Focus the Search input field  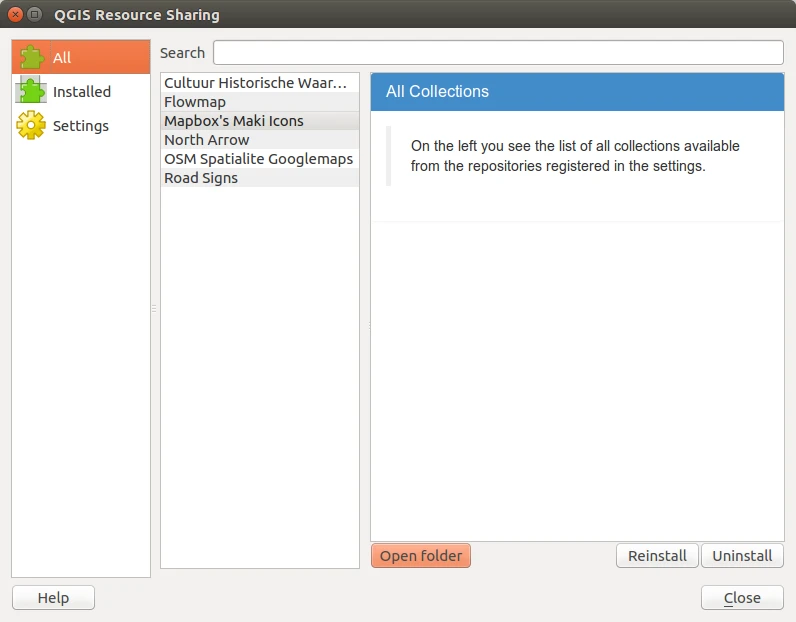pyautogui.click(x=498, y=53)
